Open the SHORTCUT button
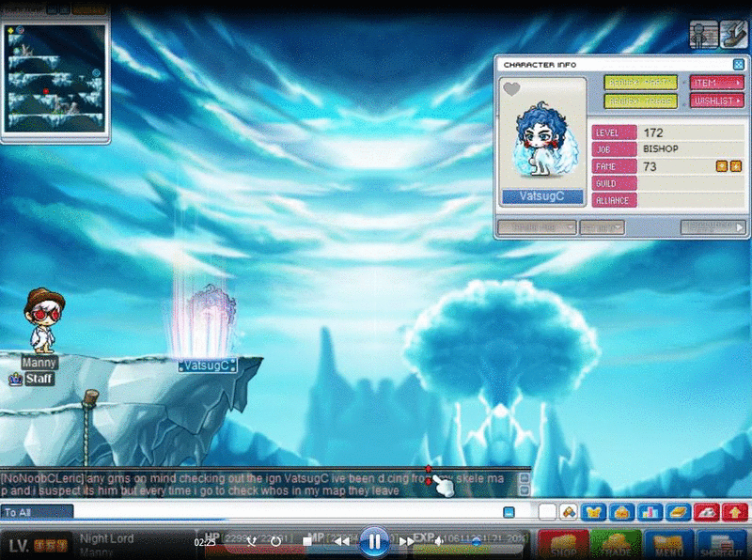 pyautogui.click(x=723, y=545)
